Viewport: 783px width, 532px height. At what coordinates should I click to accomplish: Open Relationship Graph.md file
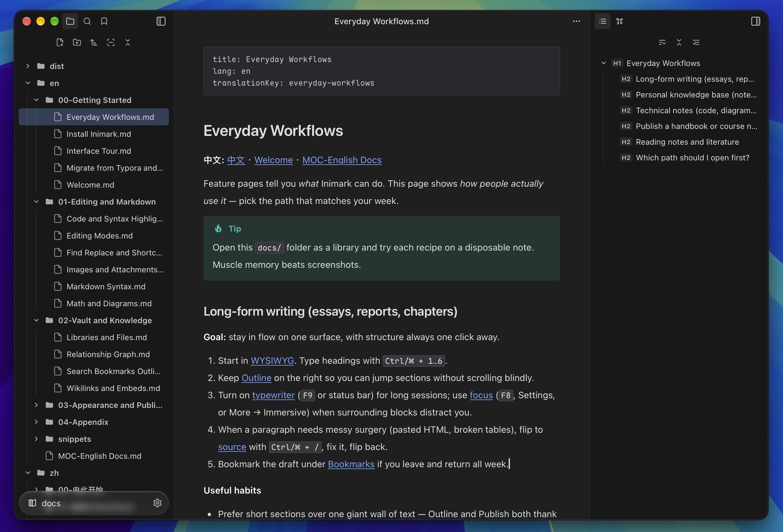click(94, 354)
